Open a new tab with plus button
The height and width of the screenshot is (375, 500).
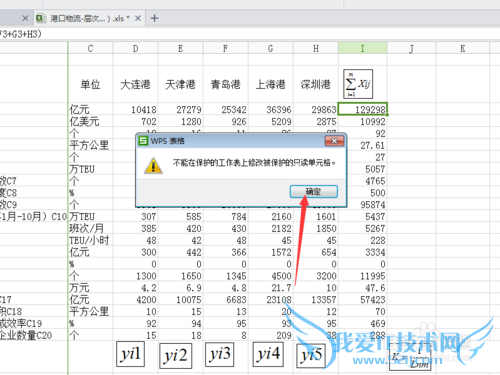pos(154,18)
